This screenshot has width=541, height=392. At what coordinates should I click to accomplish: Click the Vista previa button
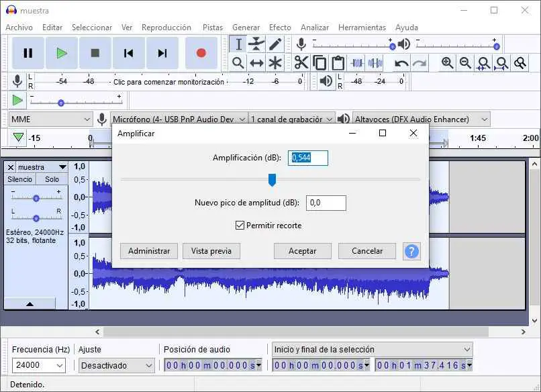pos(211,251)
